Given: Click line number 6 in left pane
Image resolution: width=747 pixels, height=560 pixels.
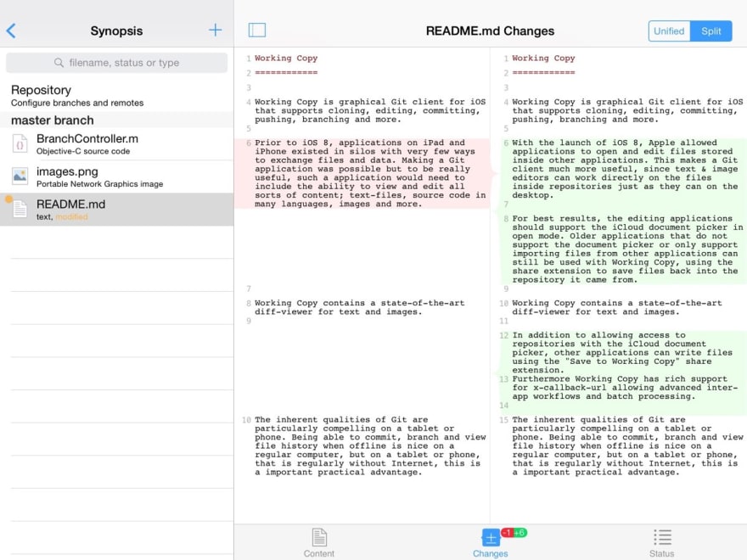Looking at the screenshot, I should (x=249, y=143).
